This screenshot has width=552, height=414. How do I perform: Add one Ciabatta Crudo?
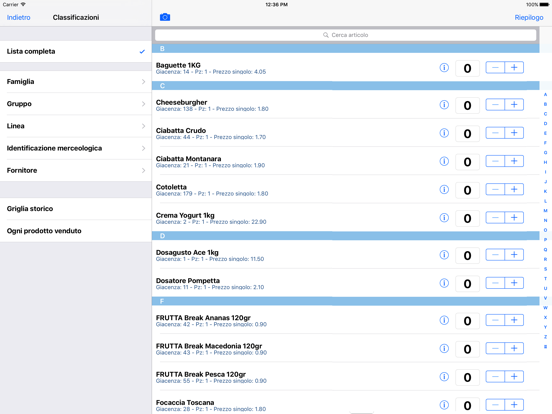pos(514,133)
